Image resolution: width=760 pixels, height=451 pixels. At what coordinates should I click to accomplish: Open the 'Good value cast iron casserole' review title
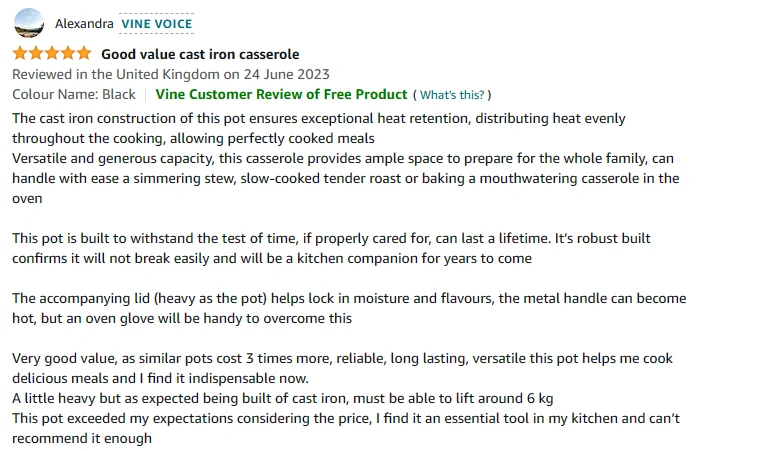[200, 54]
